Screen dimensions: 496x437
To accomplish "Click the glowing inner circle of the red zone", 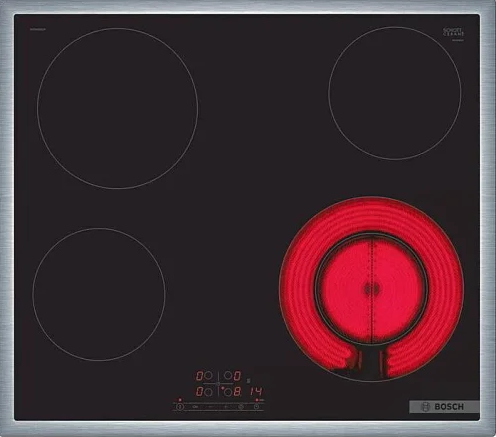I will pos(371,289).
